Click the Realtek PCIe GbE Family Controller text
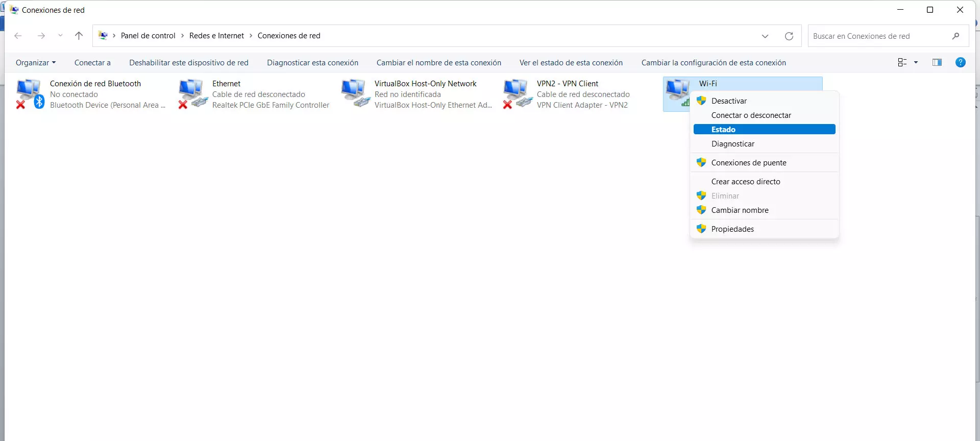Viewport: 980px width, 441px height. 271,105
